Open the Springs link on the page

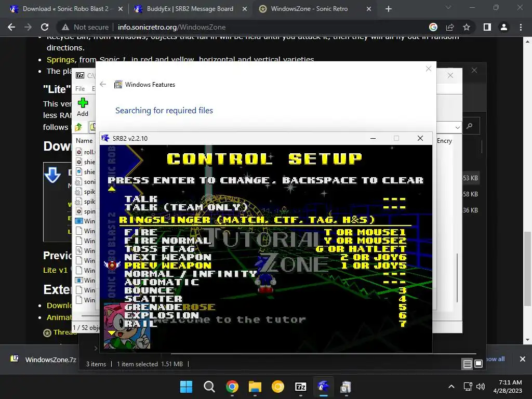pyautogui.click(x=61, y=60)
